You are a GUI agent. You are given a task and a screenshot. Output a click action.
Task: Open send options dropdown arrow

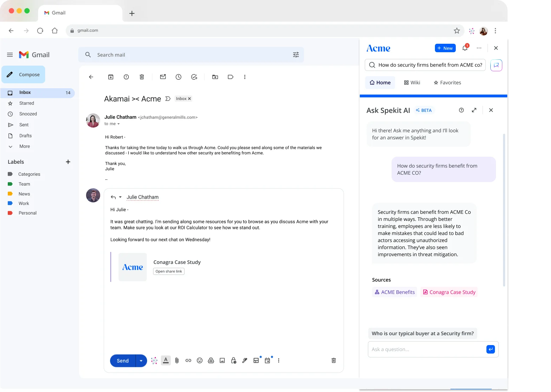tap(141, 361)
